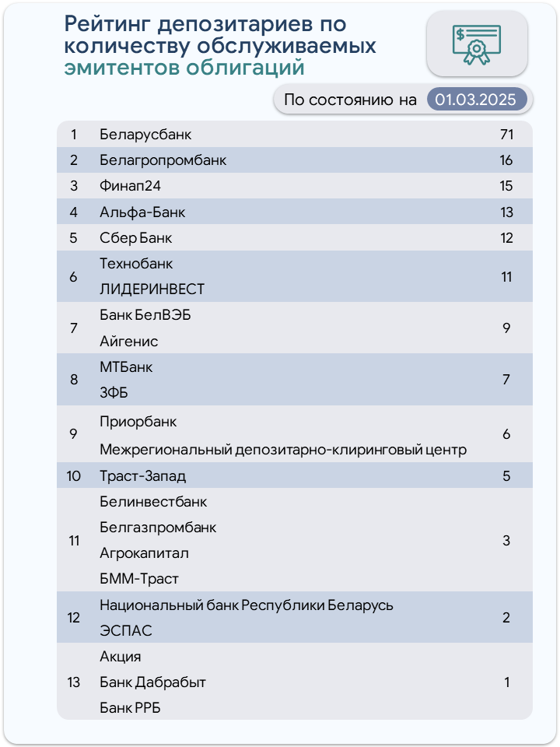Click the Альфа-Банк name
This screenshot has height=747, width=560.
pyautogui.click(x=142, y=212)
